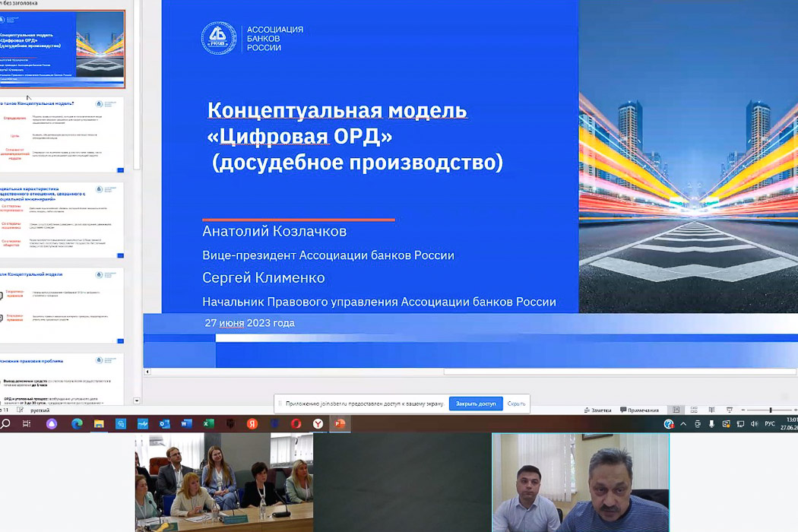The height and width of the screenshot is (532, 798).
Task: Switch the РУС input language indicator
Action: [770, 423]
